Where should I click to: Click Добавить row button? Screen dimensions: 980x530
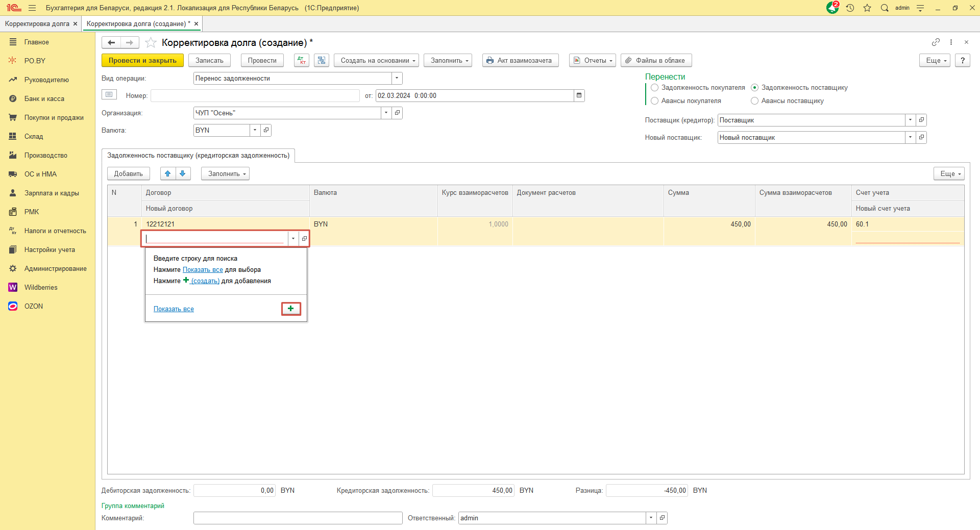tap(129, 173)
